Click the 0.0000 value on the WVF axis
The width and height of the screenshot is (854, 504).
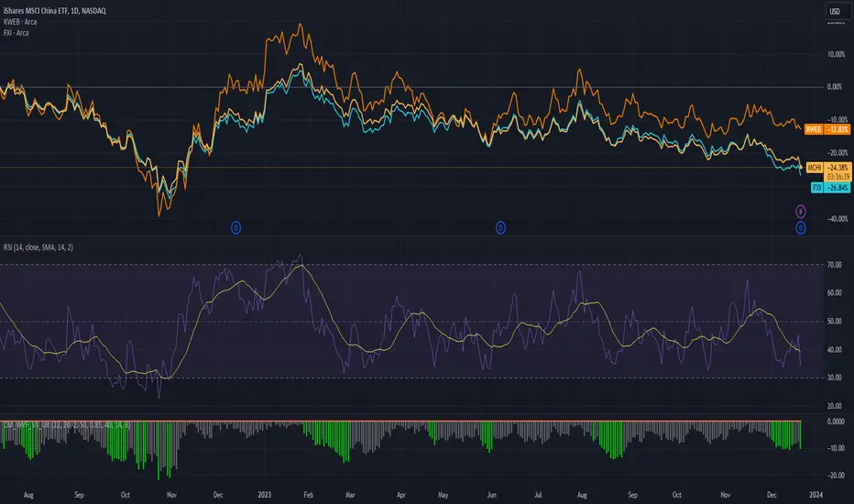pyautogui.click(x=836, y=422)
